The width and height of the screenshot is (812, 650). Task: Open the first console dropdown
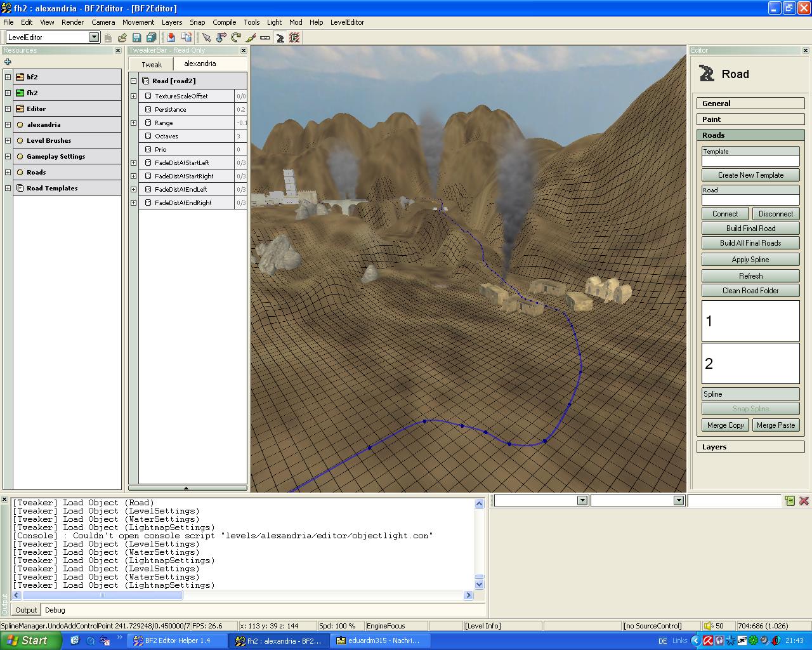582,501
